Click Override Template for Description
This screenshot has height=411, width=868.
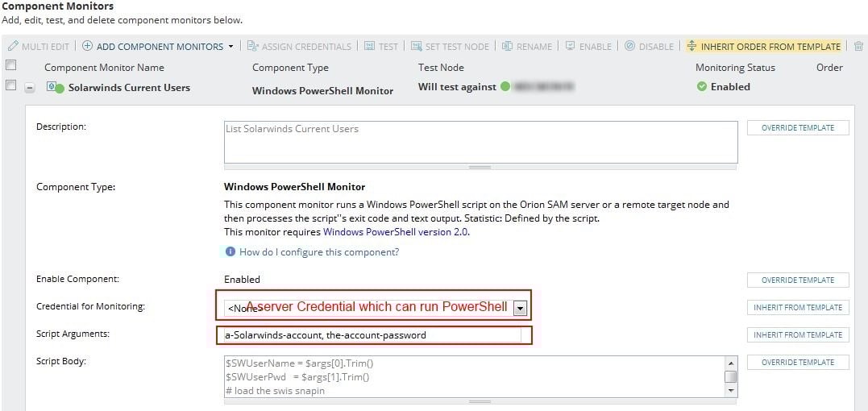798,128
